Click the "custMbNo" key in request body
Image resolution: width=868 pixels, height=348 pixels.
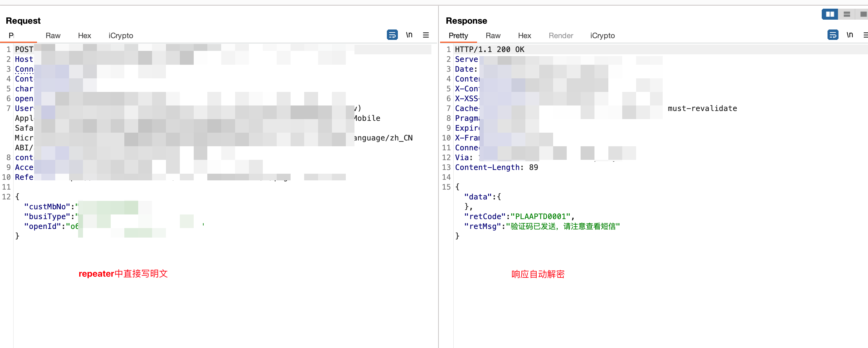click(47, 206)
